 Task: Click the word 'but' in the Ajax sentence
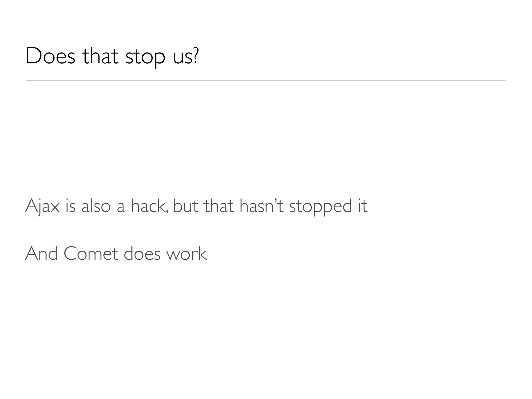[x=185, y=207]
